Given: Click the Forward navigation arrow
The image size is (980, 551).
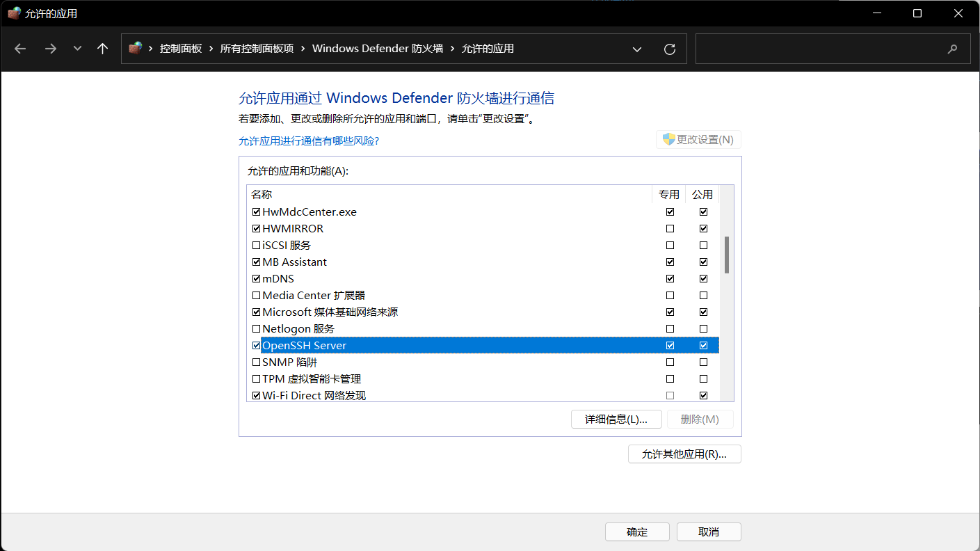Looking at the screenshot, I should pyautogui.click(x=50, y=49).
